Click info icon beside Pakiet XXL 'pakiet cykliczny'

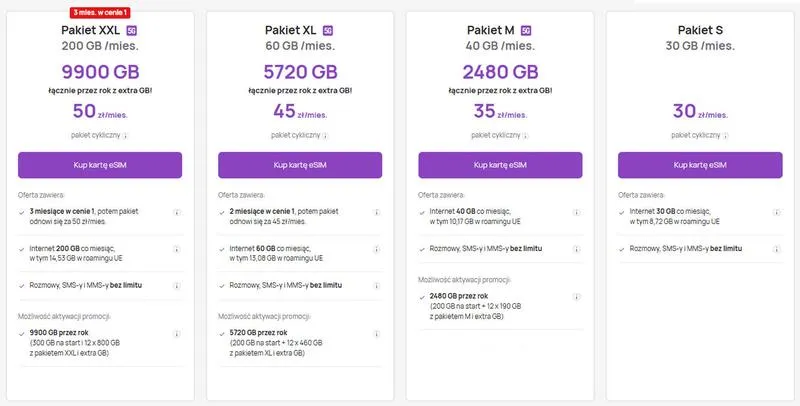coord(125,136)
